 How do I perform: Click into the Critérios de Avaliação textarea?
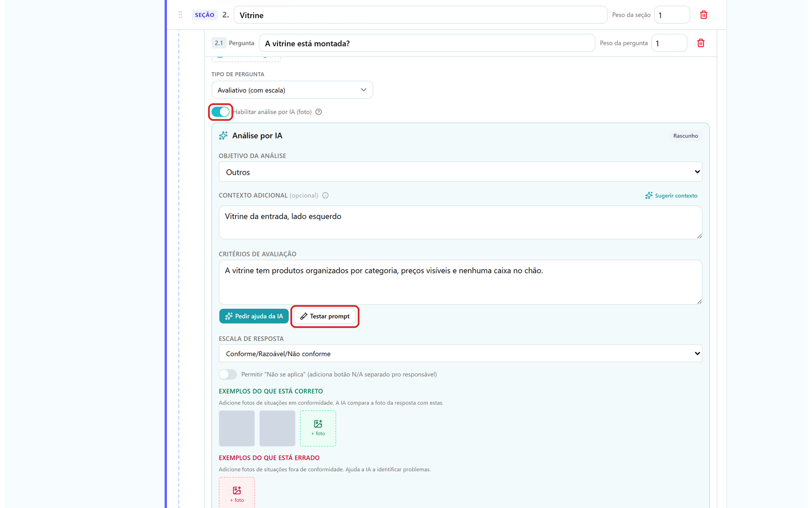pyautogui.click(x=460, y=282)
